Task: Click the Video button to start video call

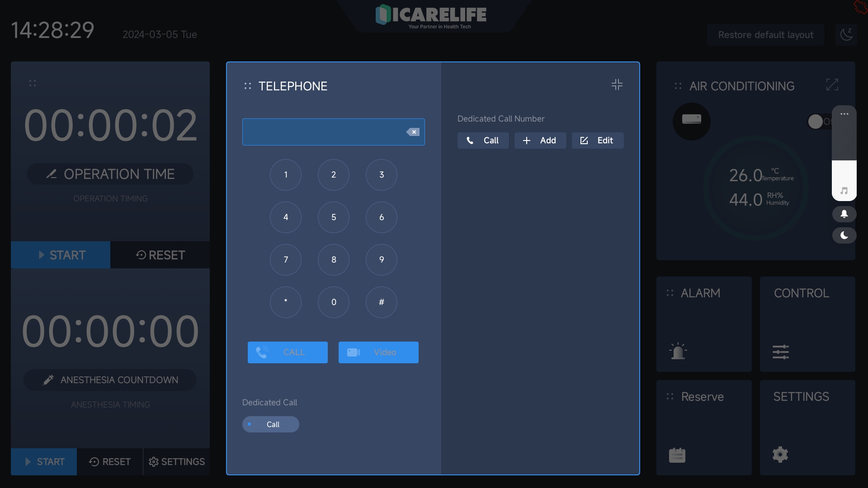Action: coord(378,352)
